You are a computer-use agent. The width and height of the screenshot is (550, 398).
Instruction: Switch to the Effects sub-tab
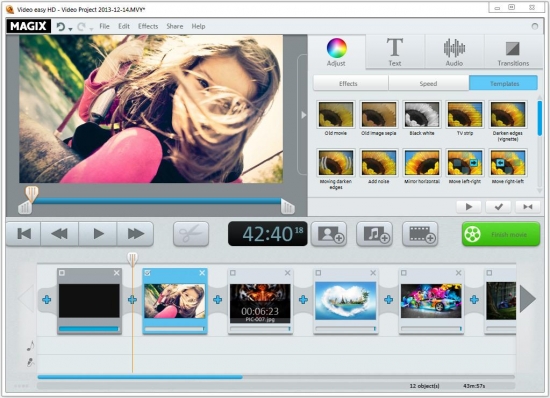pos(350,83)
